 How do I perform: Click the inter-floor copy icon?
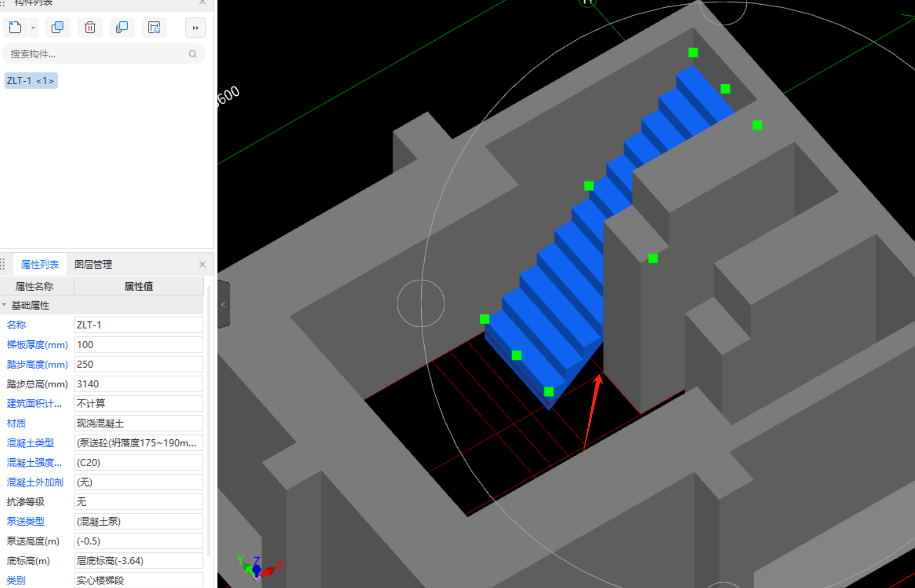point(122,27)
